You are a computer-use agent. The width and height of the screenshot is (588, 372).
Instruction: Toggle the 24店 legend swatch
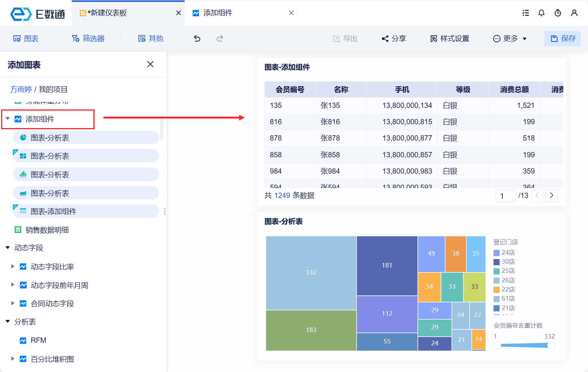496,253
